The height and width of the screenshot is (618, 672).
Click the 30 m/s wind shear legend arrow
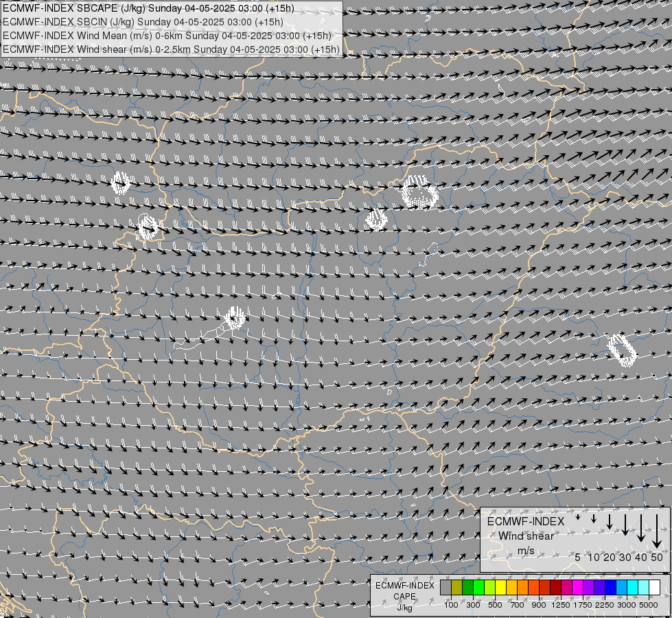(625, 525)
